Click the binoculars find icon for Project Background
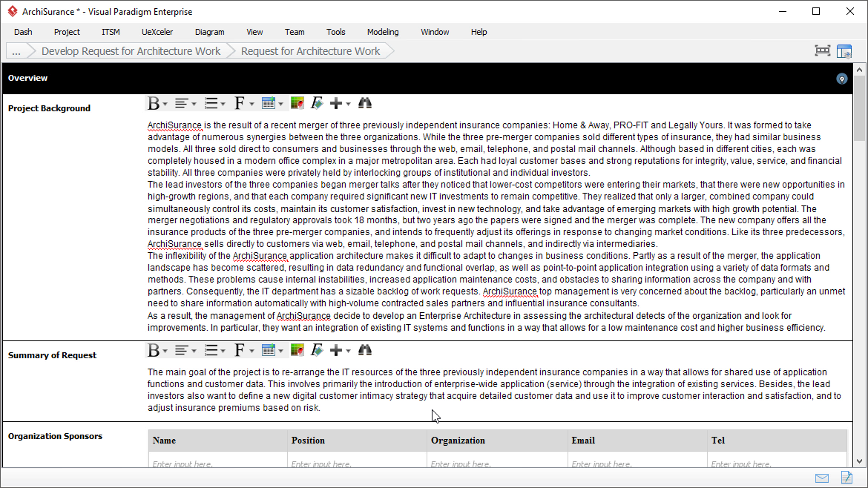The width and height of the screenshot is (868, 488). tap(365, 104)
